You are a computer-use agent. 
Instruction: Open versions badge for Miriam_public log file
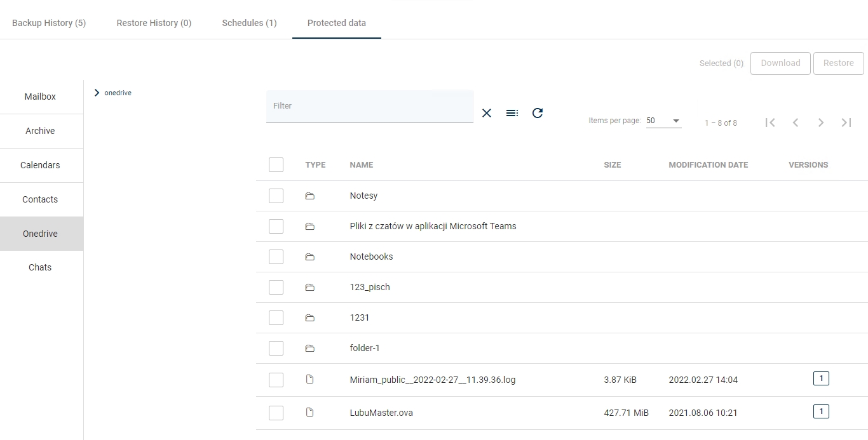click(821, 379)
